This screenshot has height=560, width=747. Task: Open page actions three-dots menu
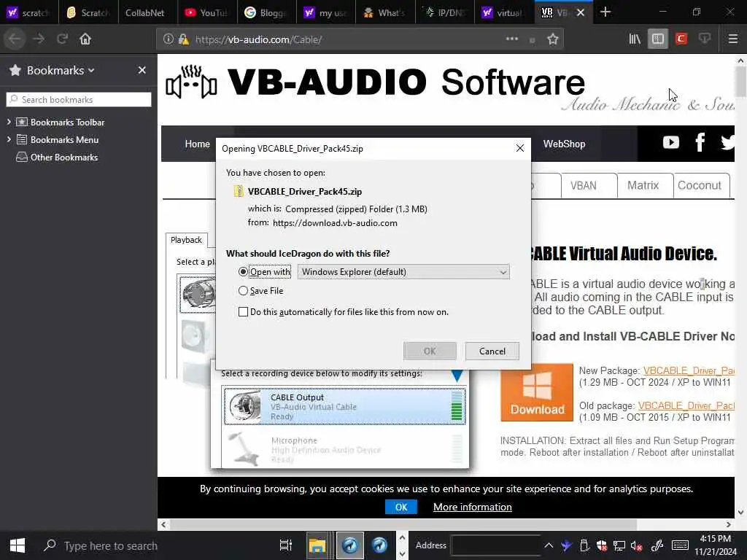(511, 39)
